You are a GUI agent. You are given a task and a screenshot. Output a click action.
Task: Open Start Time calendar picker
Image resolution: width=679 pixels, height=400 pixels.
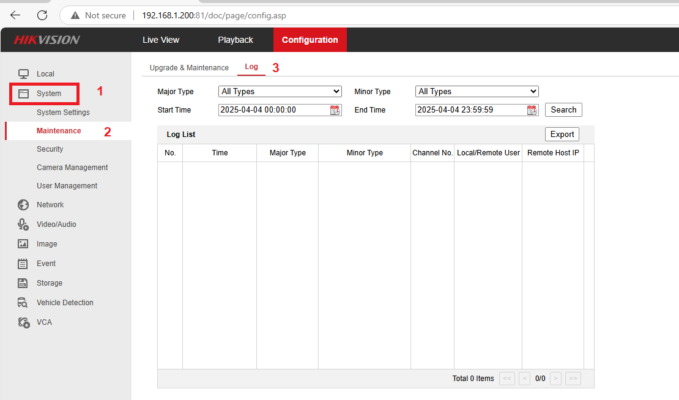(335, 110)
